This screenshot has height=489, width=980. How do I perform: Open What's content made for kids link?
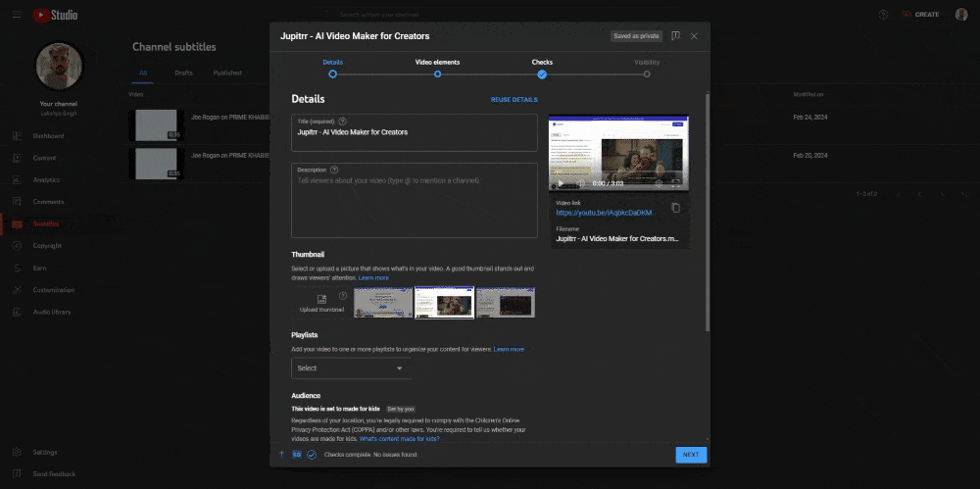click(x=400, y=439)
